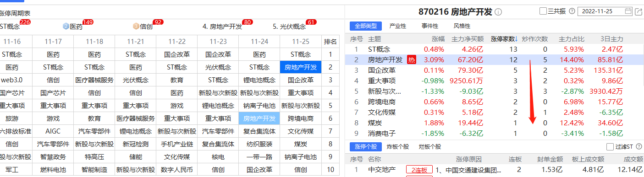Select the 全部类型 tab
The image size is (644, 177).
[366, 26]
